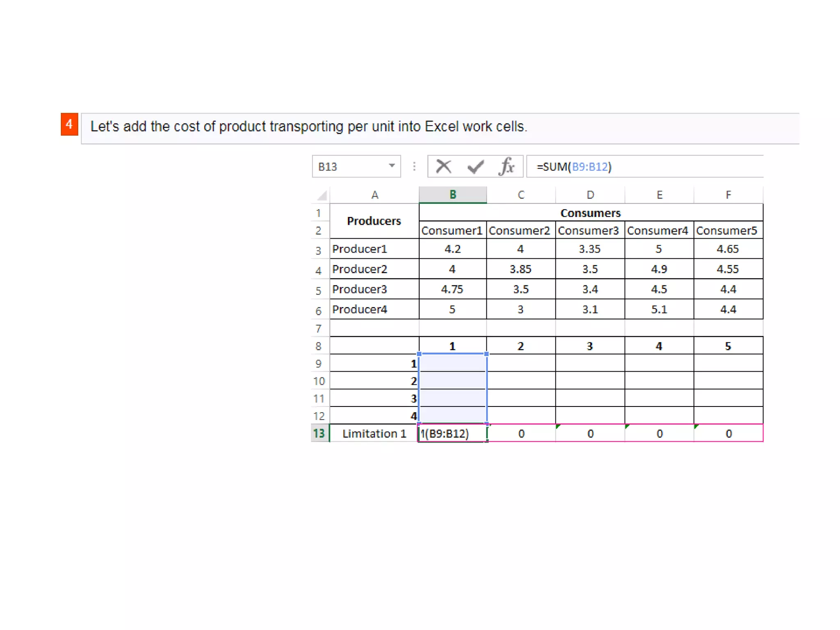Click the formula bar resize dots handle
Viewport: 840px width, 630px height.
(414, 167)
